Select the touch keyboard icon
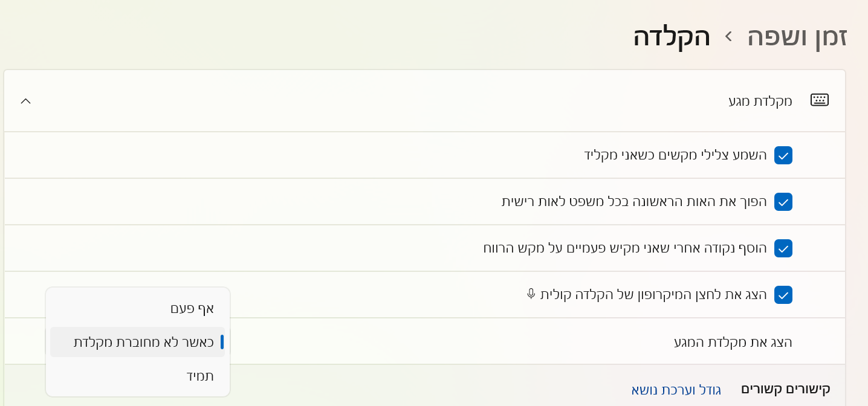The height and width of the screenshot is (406, 868). tap(819, 100)
